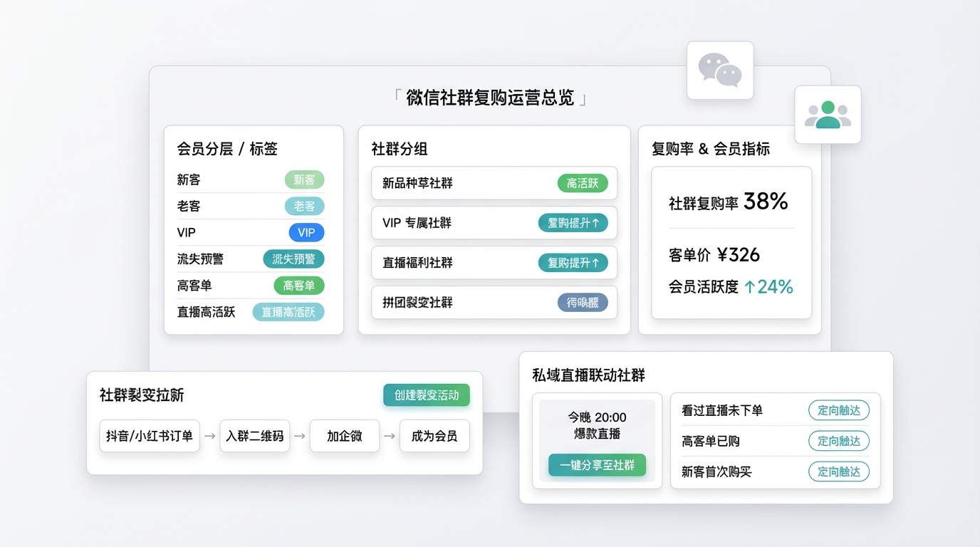Viewport: 980px width, 547px height.
Task: Click the 成为会员 flow step
Action: [x=434, y=436]
